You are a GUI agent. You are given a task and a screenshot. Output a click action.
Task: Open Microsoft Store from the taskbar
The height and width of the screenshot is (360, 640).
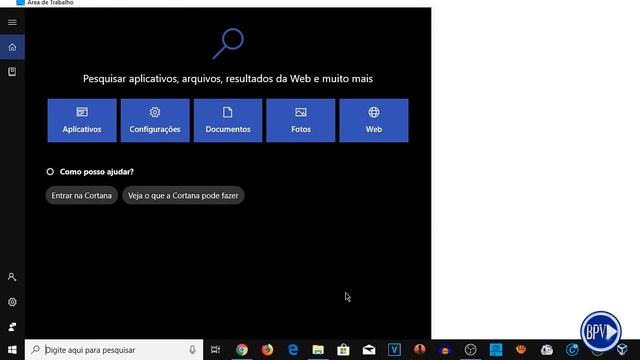pos(343,350)
